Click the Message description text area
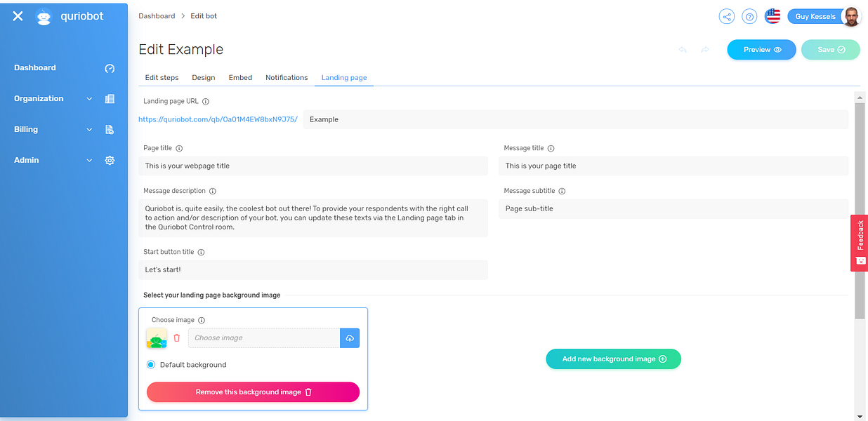The height and width of the screenshot is (421, 868). (x=313, y=218)
